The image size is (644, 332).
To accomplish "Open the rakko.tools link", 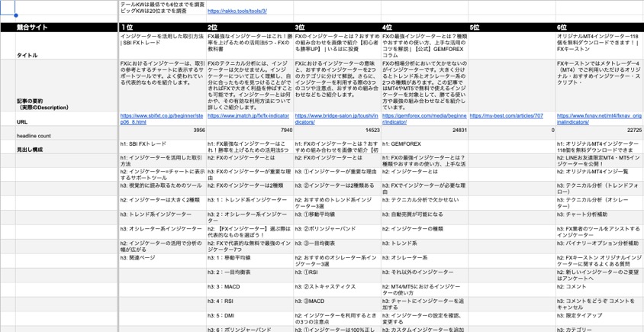I will click(x=237, y=11).
